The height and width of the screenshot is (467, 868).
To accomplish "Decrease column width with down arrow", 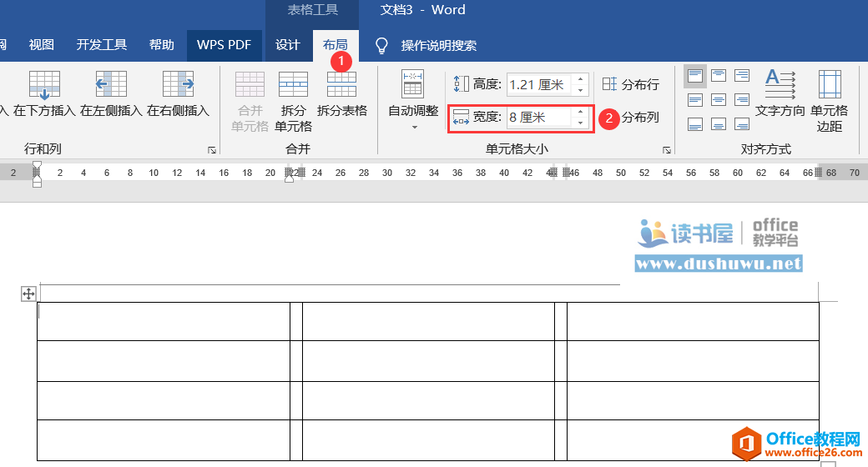I will pyautogui.click(x=580, y=123).
